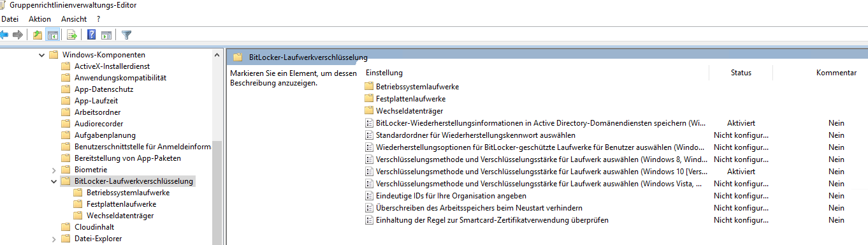Click Aktiviert status of the Windows 10 setting
Viewport: 868px width, 245px height.
pyautogui.click(x=741, y=171)
